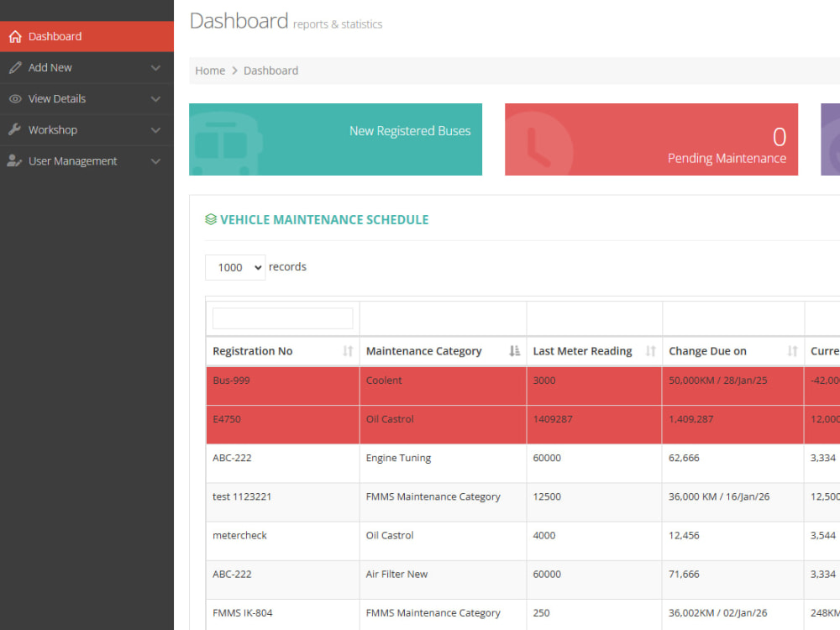Screen dimensions: 840x630
Task: Click the 1409287 last meter reading cell
Action: pos(595,424)
